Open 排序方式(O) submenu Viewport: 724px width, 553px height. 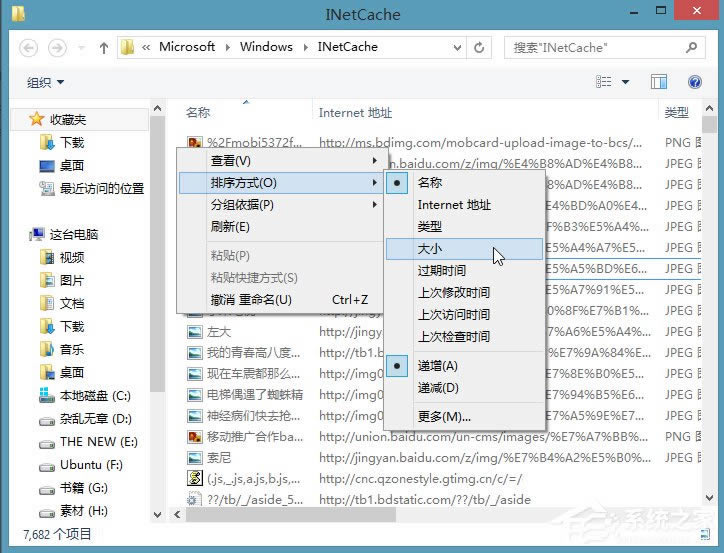click(281, 183)
